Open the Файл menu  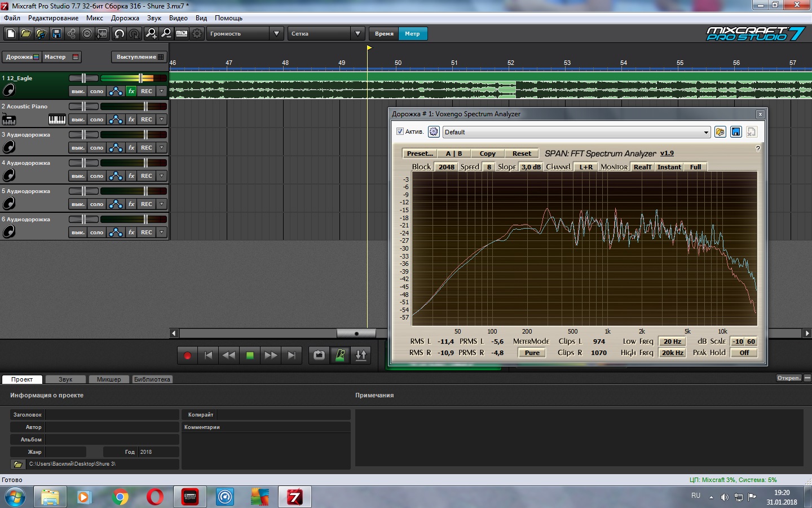click(x=12, y=18)
